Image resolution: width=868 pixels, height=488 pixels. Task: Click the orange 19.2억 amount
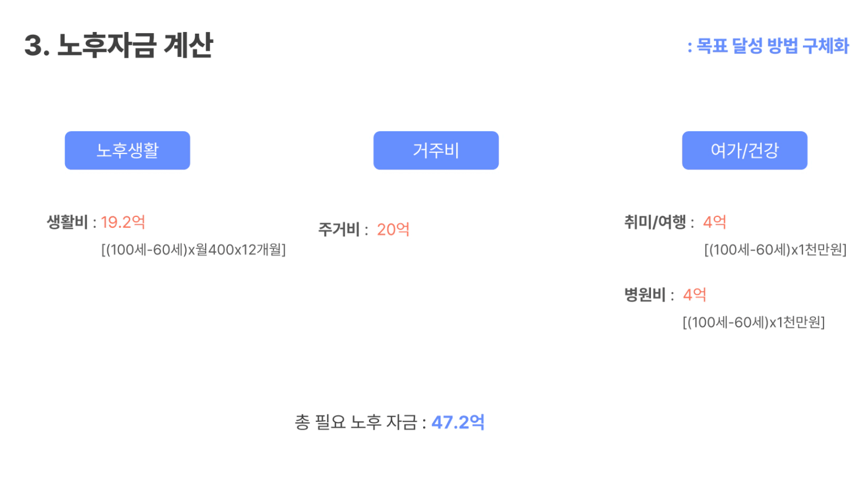(123, 222)
